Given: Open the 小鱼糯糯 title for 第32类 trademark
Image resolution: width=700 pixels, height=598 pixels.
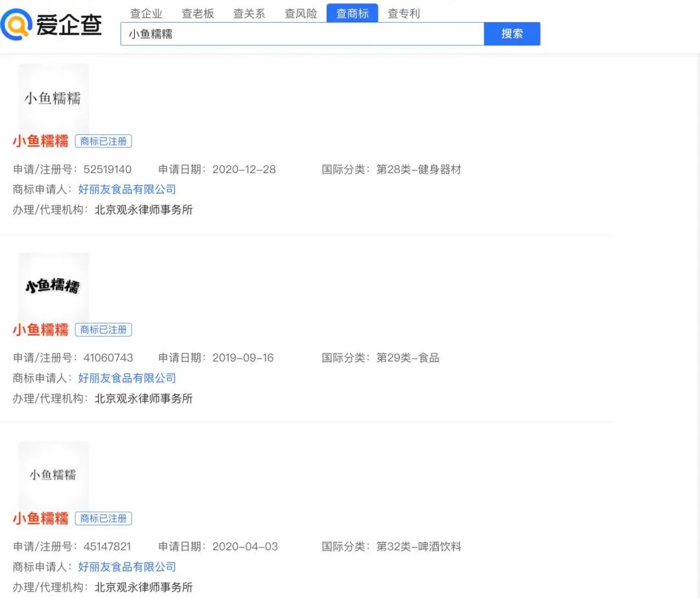Looking at the screenshot, I should tap(40, 519).
